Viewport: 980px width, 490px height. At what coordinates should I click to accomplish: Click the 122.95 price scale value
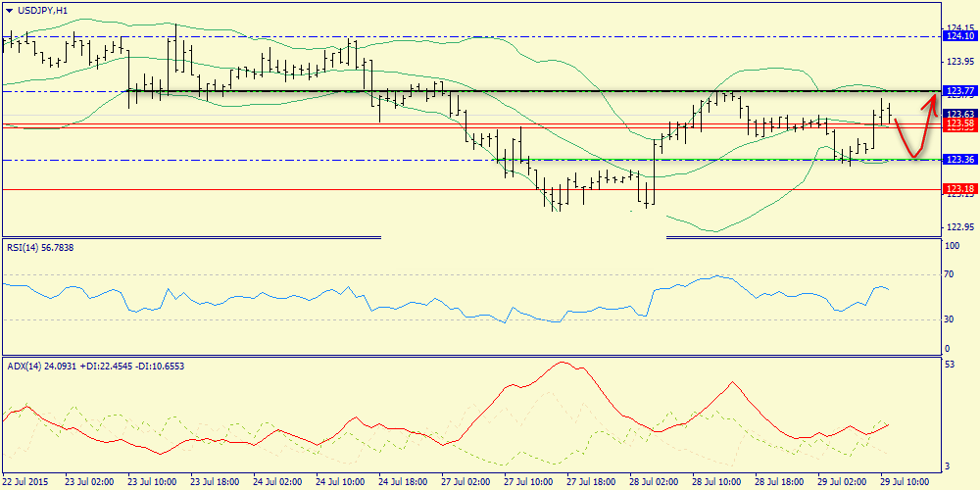coord(957,227)
